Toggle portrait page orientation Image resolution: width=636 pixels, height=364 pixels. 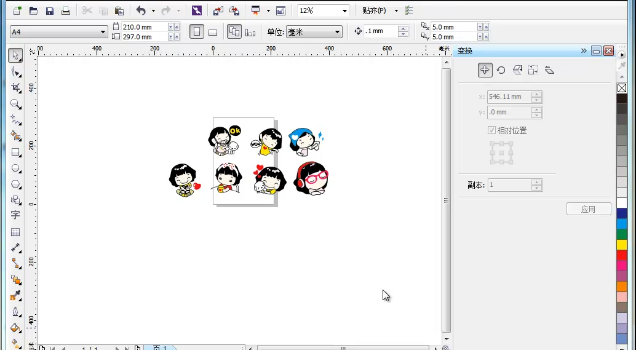tap(197, 31)
